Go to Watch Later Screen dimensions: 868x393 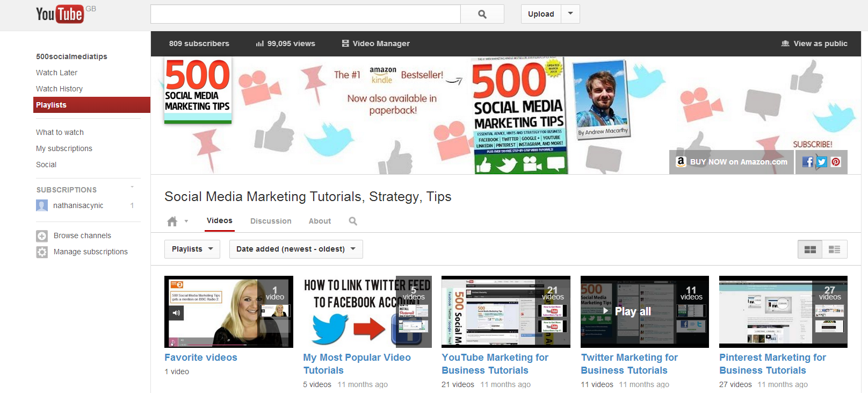pos(56,73)
